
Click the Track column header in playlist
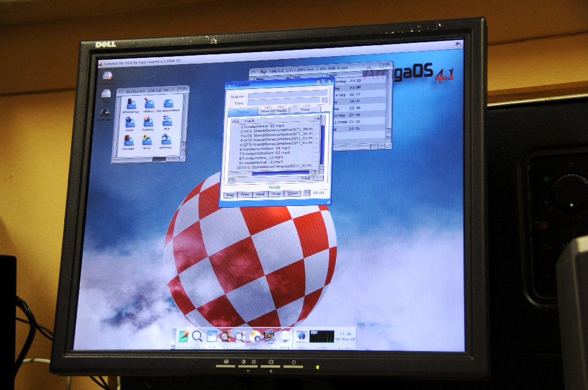click(277, 120)
